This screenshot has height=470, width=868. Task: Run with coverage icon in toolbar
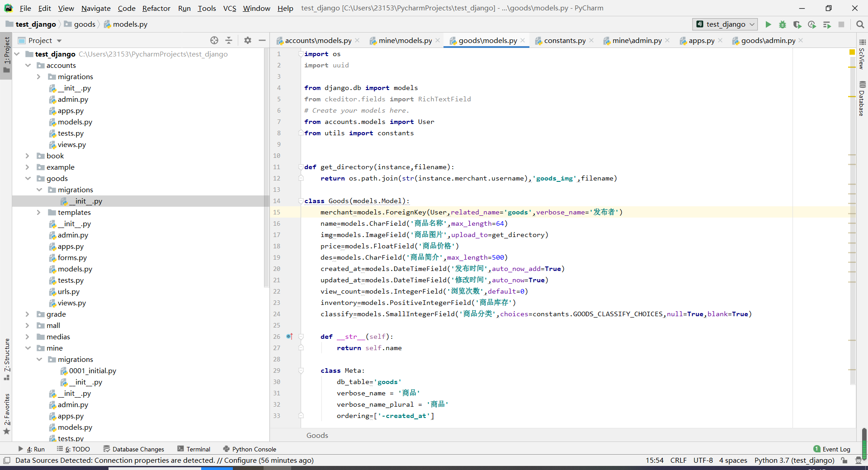coord(797,24)
